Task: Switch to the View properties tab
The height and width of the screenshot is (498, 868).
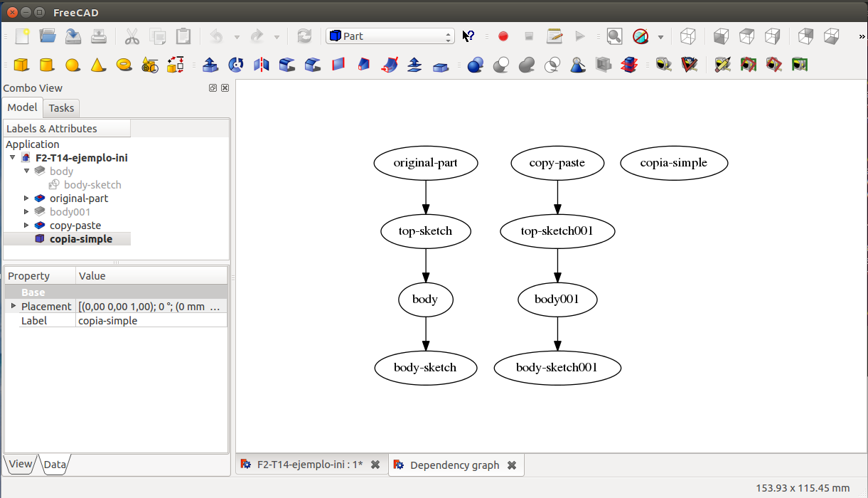Action: tap(20, 464)
